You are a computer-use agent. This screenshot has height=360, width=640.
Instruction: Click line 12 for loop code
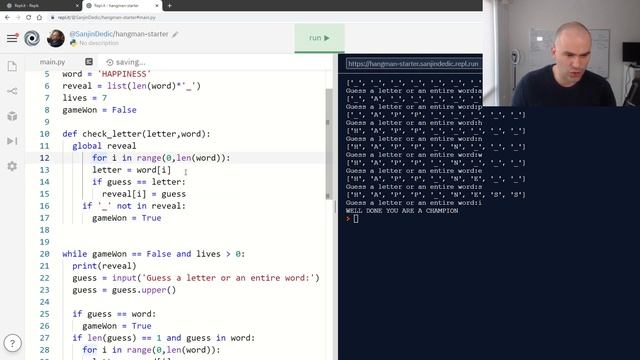pyautogui.click(x=161, y=158)
